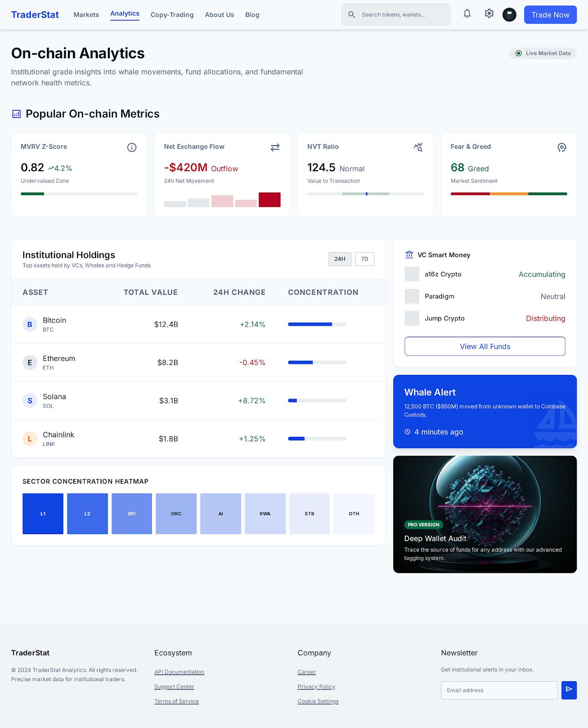The image size is (588, 728).
Task: Click the RWA heatmap tile
Action: (265, 514)
